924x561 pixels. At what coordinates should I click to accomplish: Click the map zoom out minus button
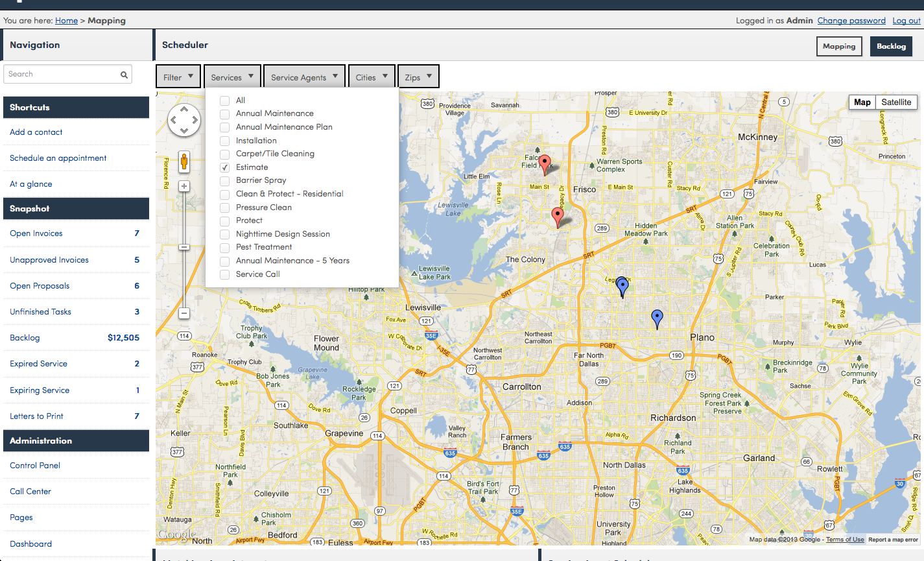pyautogui.click(x=184, y=313)
